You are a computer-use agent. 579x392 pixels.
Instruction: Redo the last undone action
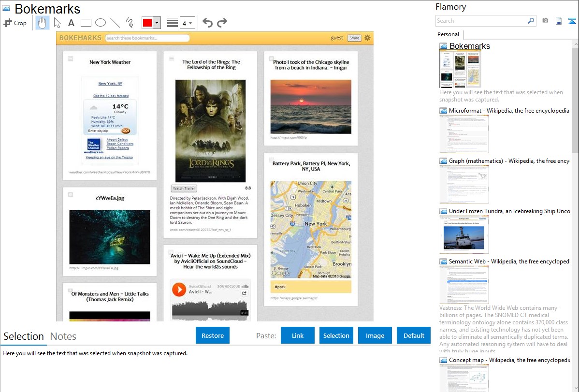click(x=222, y=23)
